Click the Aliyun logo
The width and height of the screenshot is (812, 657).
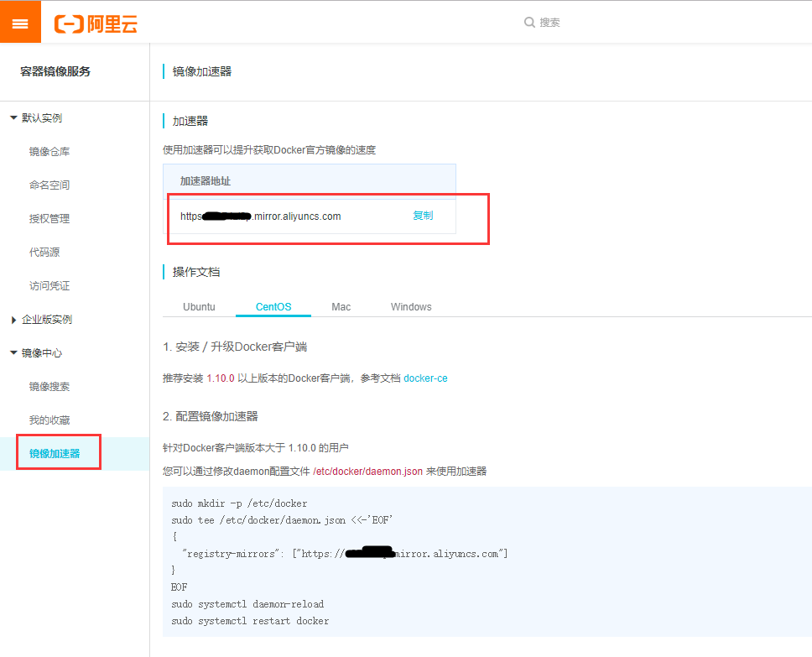(96, 23)
